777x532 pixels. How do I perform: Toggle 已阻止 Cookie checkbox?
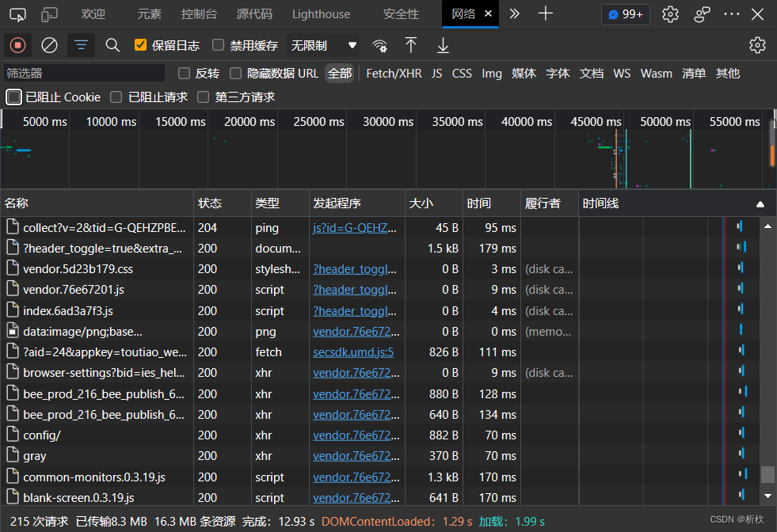(x=14, y=97)
